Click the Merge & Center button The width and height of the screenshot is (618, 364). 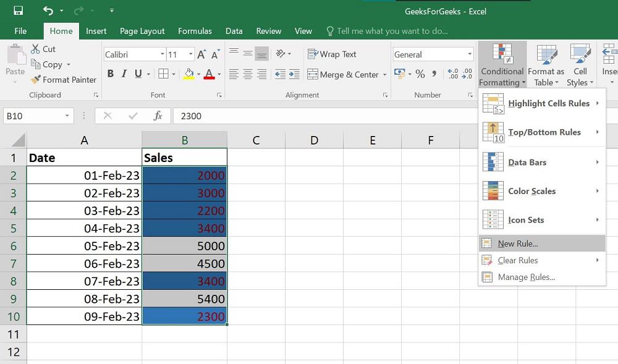342,74
